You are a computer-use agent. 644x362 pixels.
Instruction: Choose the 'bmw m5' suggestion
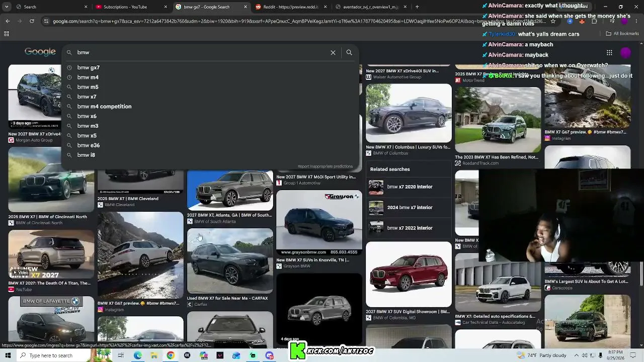pos(210,87)
